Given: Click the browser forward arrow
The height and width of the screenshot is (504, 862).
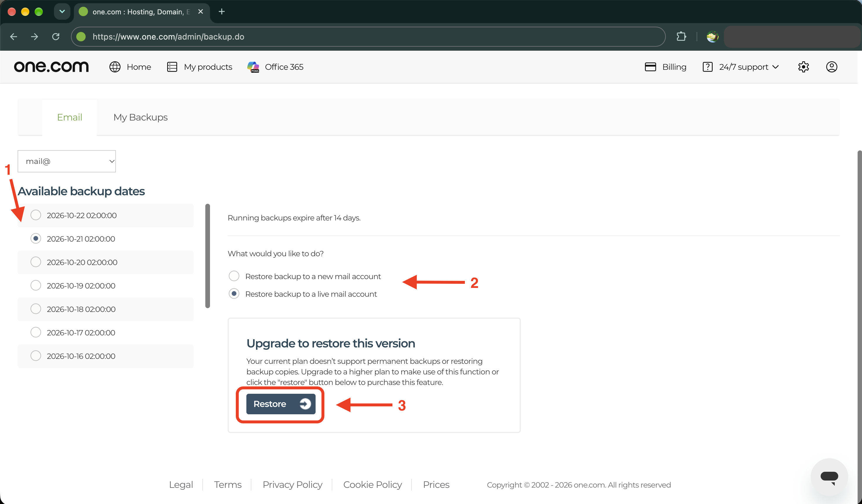Looking at the screenshot, I should [35, 37].
